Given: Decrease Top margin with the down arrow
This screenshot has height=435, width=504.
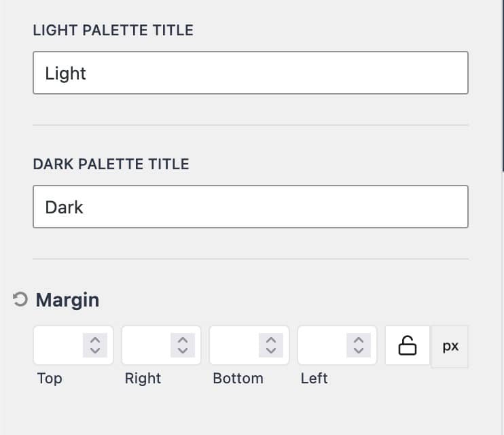Looking at the screenshot, I should click(95, 351).
